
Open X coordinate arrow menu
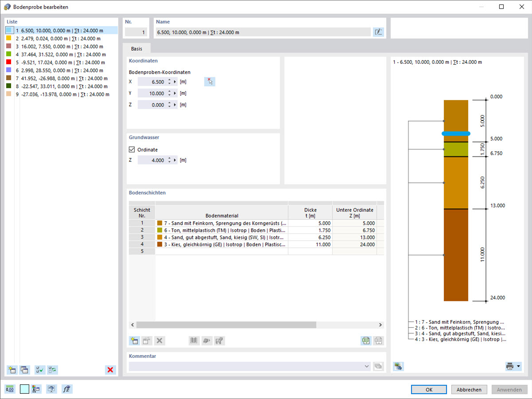click(x=175, y=82)
